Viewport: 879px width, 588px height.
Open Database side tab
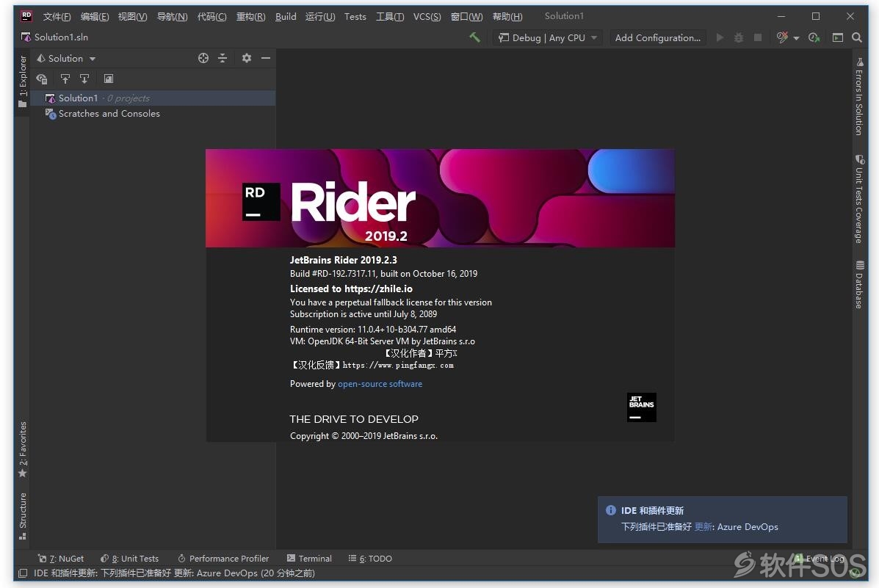click(859, 285)
